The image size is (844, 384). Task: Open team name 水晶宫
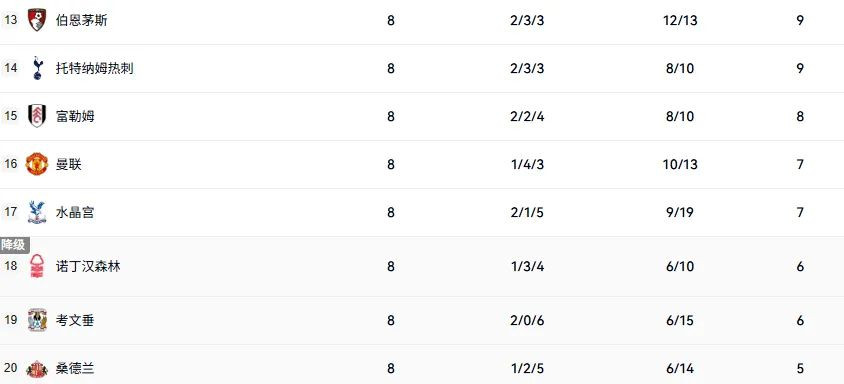[75, 212]
